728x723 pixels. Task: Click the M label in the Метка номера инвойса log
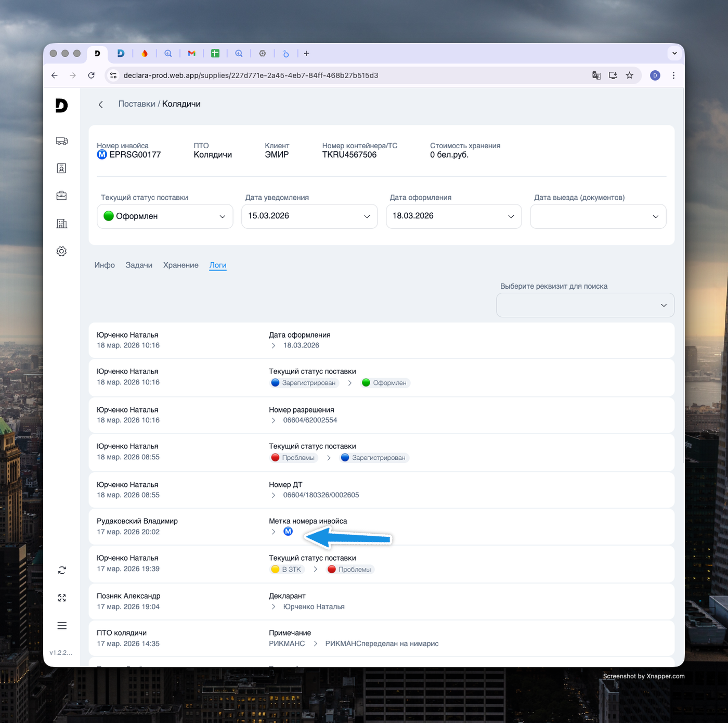[288, 531]
